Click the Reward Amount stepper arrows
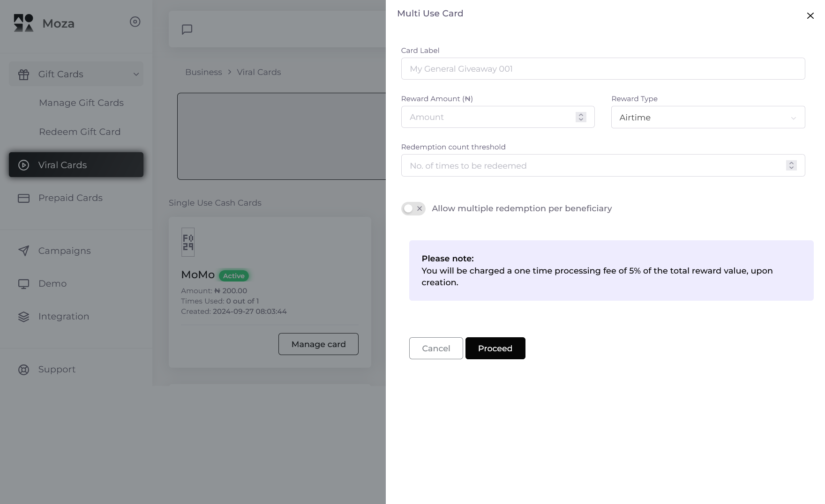The image size is (825, 504). (x=581, y=117)
